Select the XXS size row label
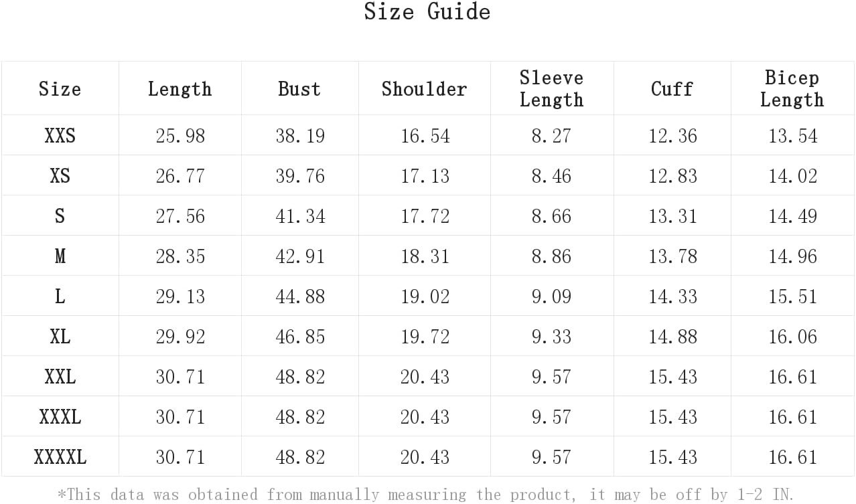This screenshot has width=856, height=504. click(x=60, y=136)
